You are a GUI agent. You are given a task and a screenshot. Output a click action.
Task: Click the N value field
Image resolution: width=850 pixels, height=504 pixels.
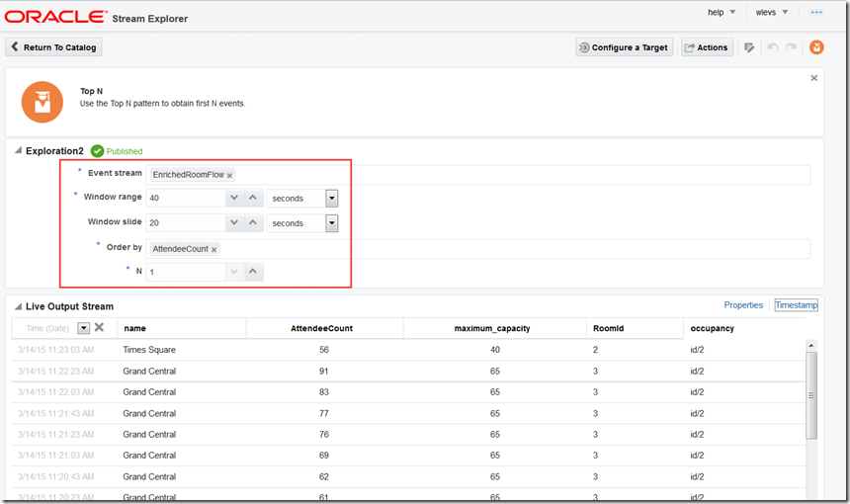[186, 272]
